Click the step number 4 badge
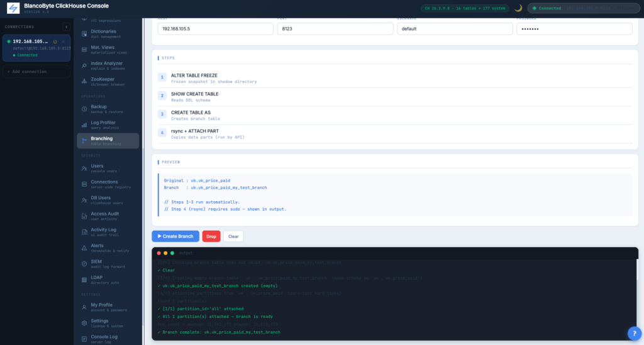 click(x=162, y=133)
